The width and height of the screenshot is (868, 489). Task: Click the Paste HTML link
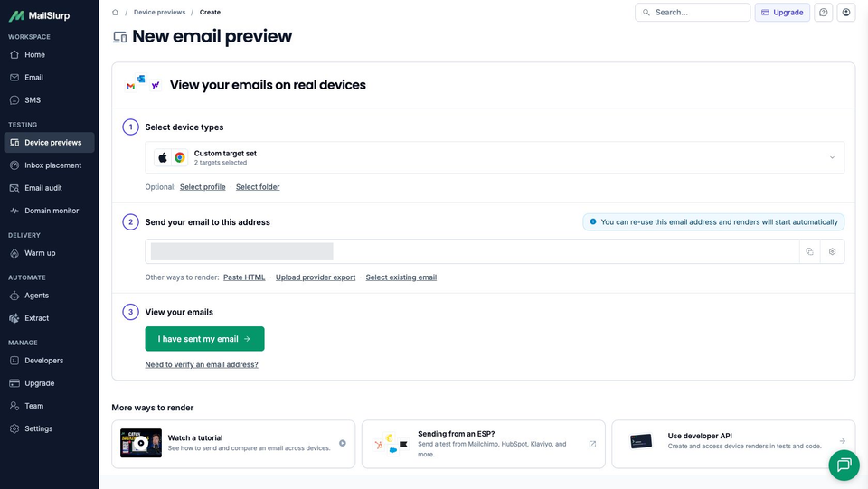coord(244,277)
